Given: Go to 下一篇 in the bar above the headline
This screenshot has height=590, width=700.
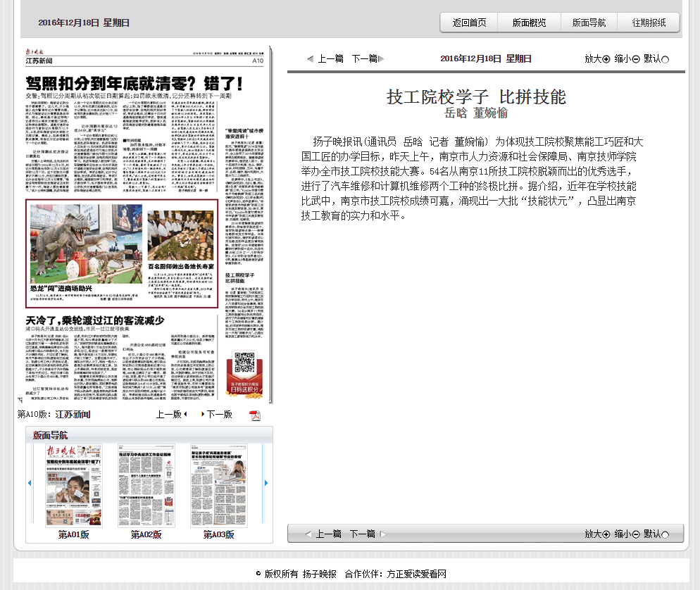Looking at the screenshot, I should pos(364,59).
